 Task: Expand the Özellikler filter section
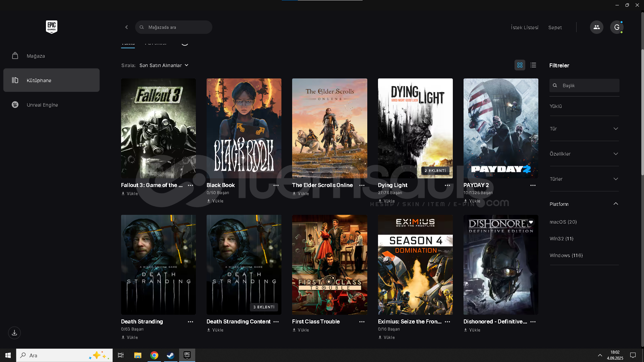[584, 154]
